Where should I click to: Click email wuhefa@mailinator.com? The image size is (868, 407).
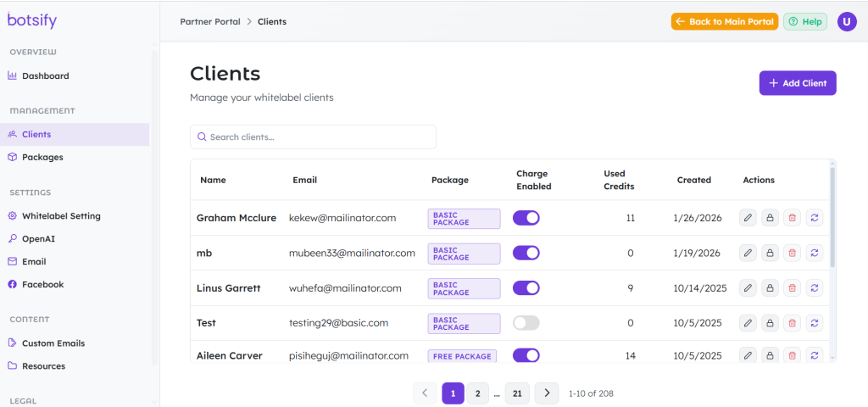tap(345, 288)
